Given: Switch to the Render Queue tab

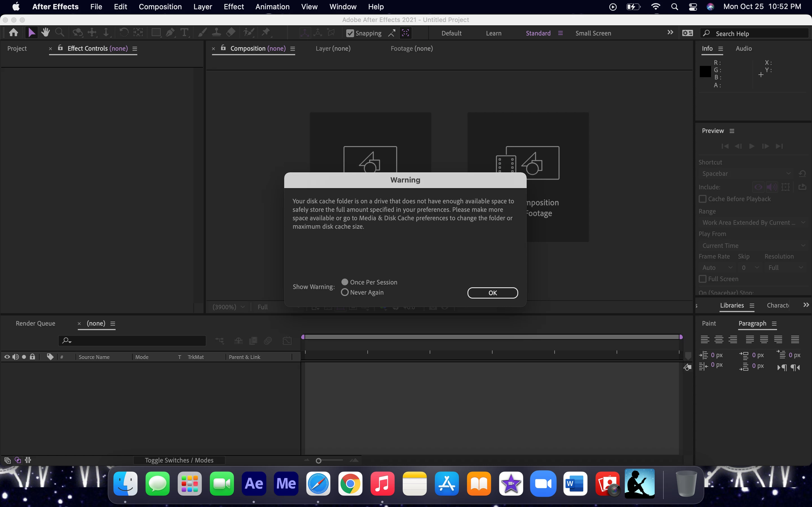Looking at the screenshot, I should 35,323.
